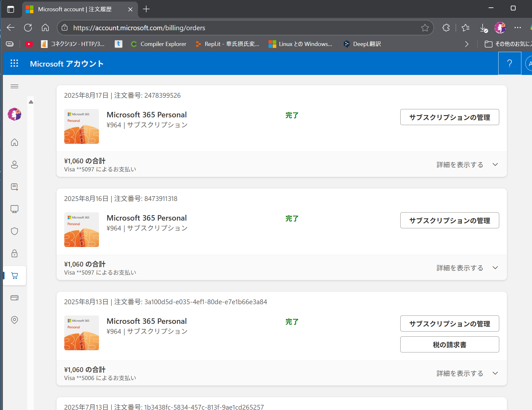The width and height of the screenshot is (532, 410).
Task: Open the first favorites bar icon
Action: (x=10, y=44)
